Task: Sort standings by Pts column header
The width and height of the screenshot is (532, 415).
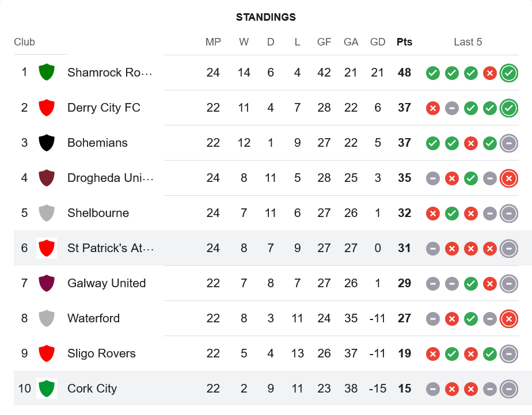Action: point(404,42)
